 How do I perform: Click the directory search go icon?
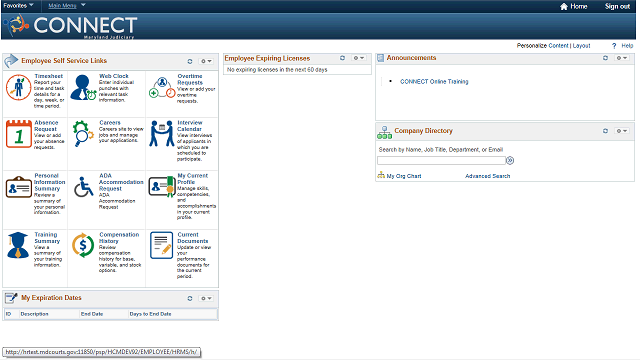click(x=510, y=160)
